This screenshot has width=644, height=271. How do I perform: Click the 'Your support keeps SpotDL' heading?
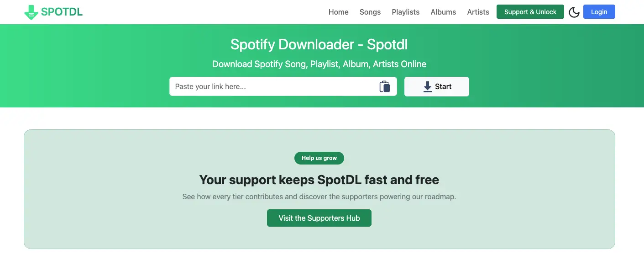pos(319,180)
